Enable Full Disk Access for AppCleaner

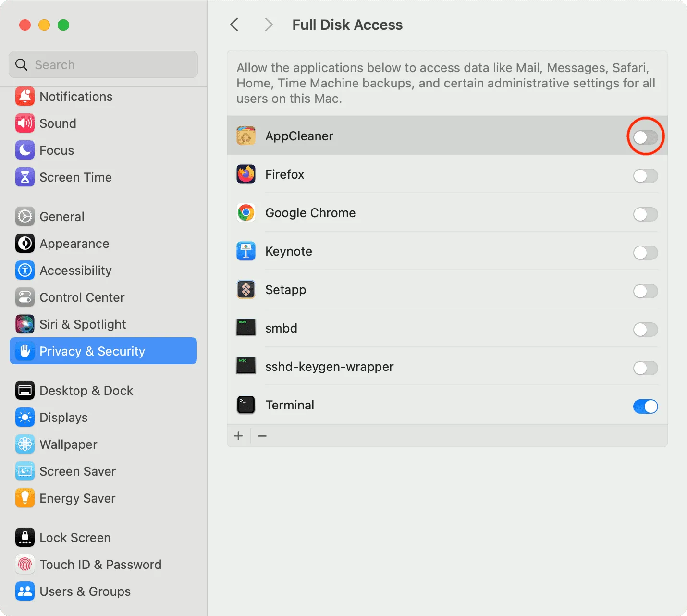coord(645,137)
